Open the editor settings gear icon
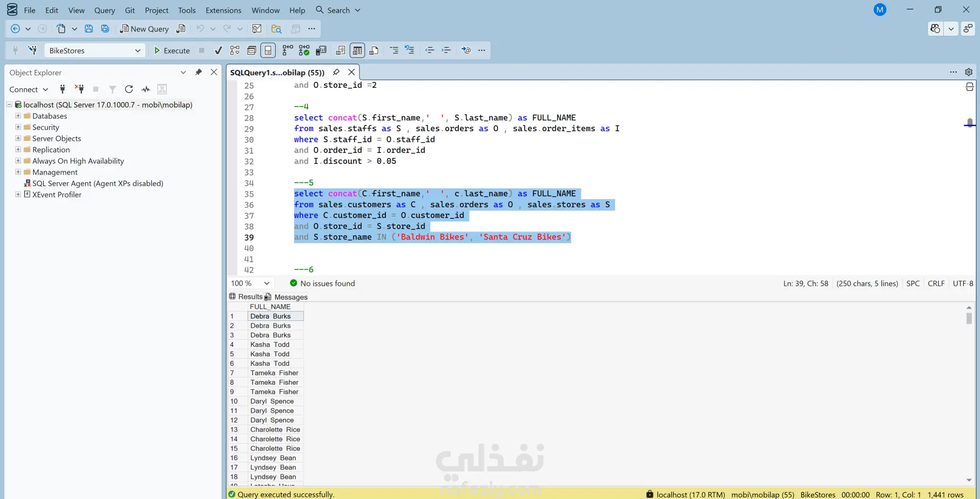Screen dimensions: 980x499 (x=969, y=72)
